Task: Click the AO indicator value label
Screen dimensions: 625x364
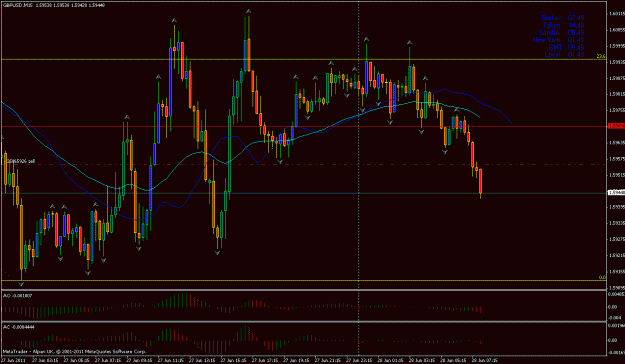Action: [18, 295]
